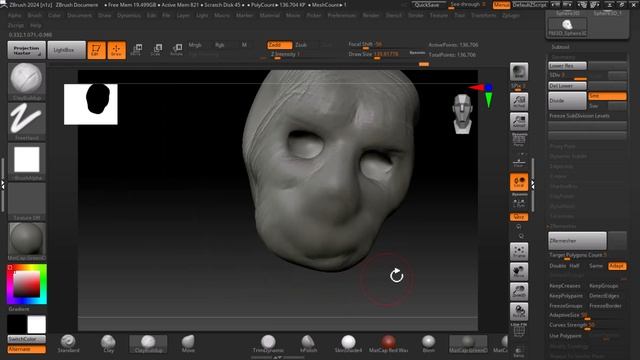Click the Frame icon
This screenshot has width=640, height=360.
pos(519,251)
